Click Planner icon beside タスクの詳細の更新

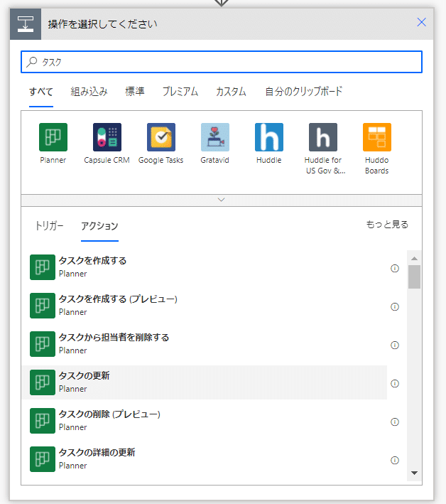point(43,459)
